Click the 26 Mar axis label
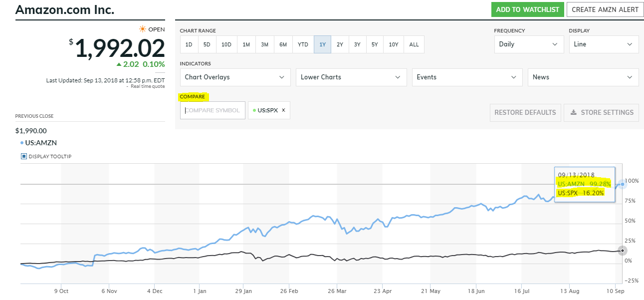This screenshot has height=300, width=644. [337, 291]
